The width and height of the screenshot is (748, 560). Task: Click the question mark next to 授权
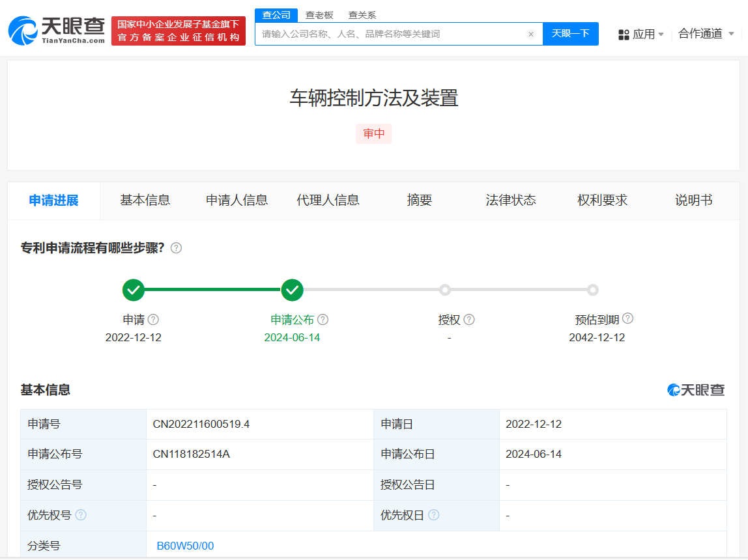(x=469, y=319)
